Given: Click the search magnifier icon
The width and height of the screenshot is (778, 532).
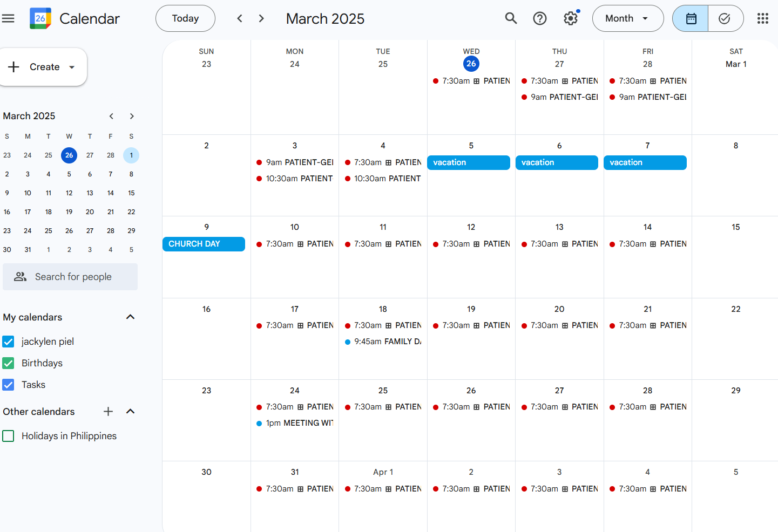Looking at the screenshot, I should 511,18.
